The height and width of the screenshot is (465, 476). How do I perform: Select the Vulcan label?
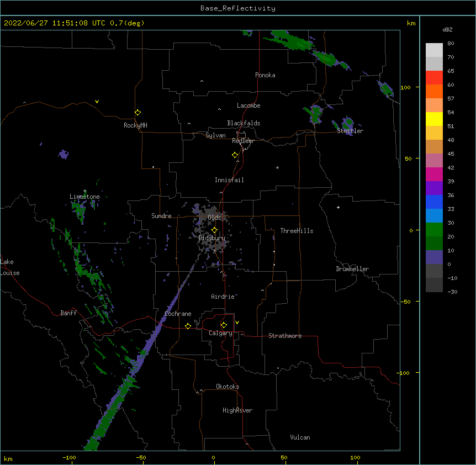pyautogui.click(x=300, y=437)
